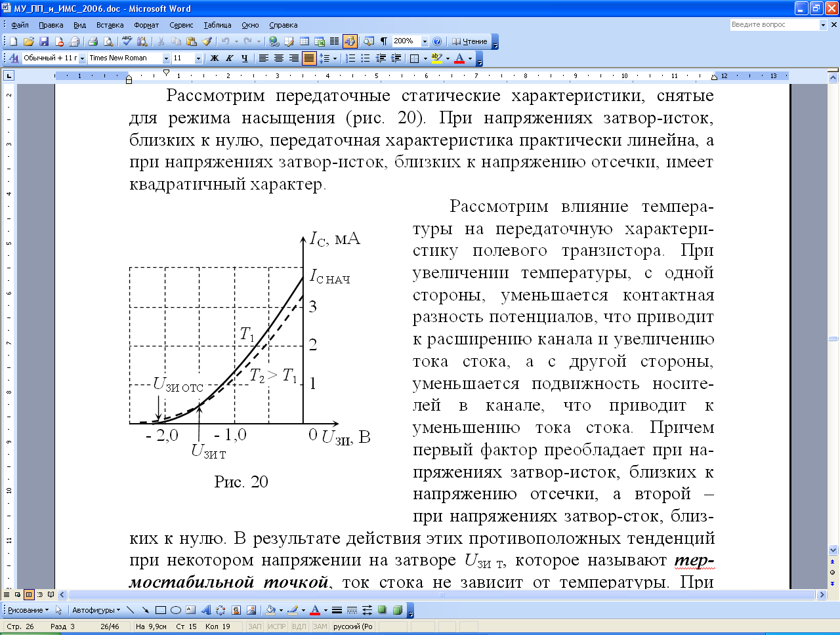Apply text highlight color
The image size is (840, 635).
437,58
